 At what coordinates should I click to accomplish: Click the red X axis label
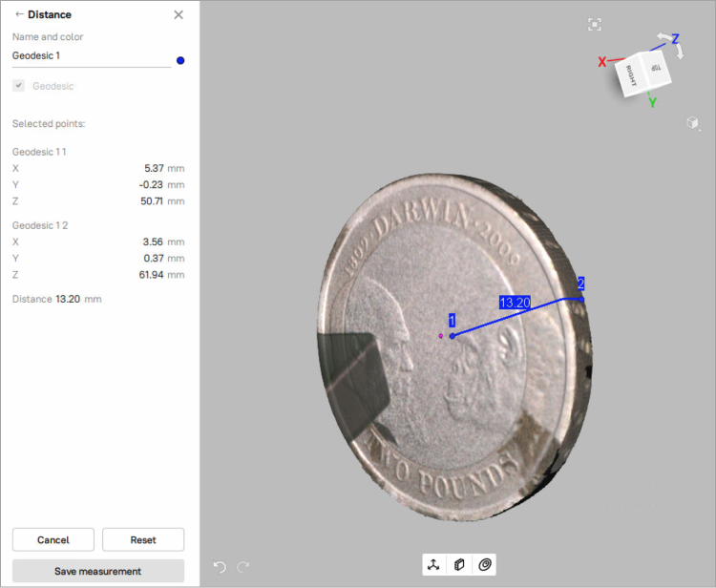602,62
